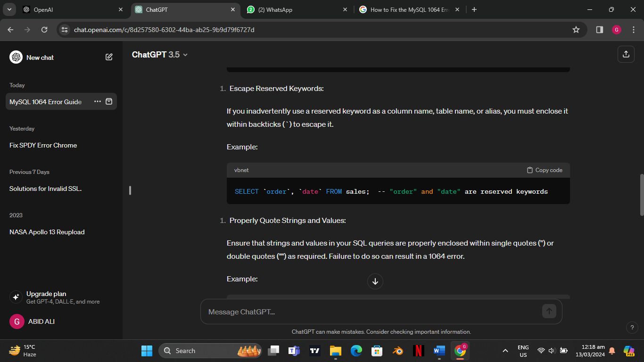Reload the page with the refresh icon
This screenshot has height=362, width=644.
[44, 29]
